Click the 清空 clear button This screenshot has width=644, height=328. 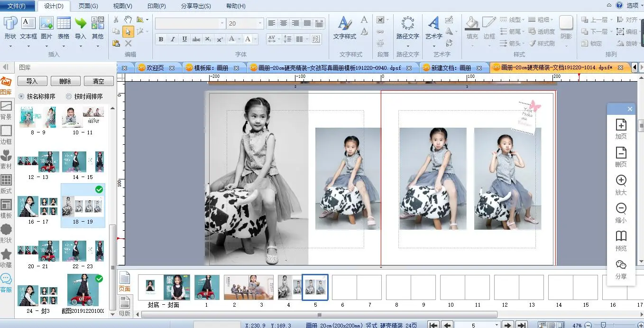[x=98, y=81]
